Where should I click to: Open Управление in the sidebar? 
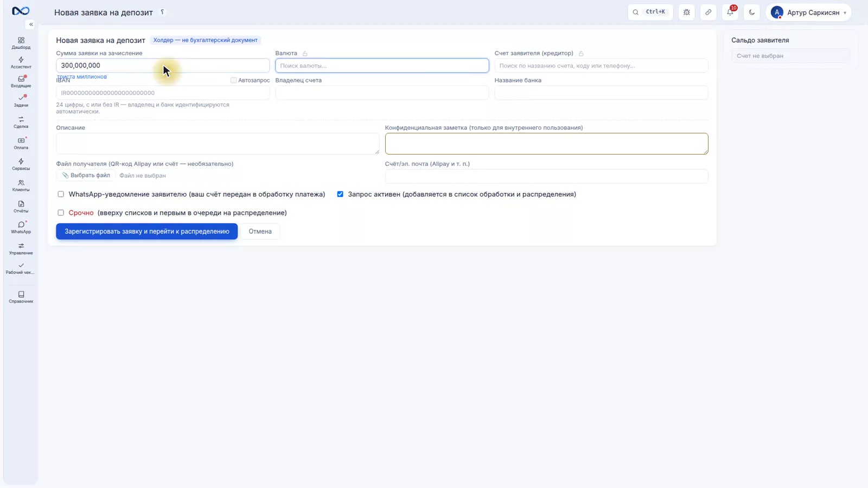(21, 249)
